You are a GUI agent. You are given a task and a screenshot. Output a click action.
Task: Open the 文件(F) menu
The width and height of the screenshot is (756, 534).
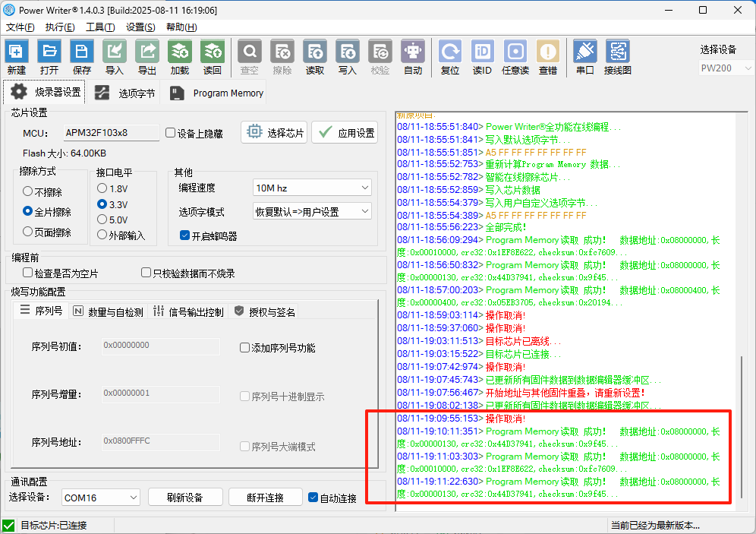coord(20,27)
